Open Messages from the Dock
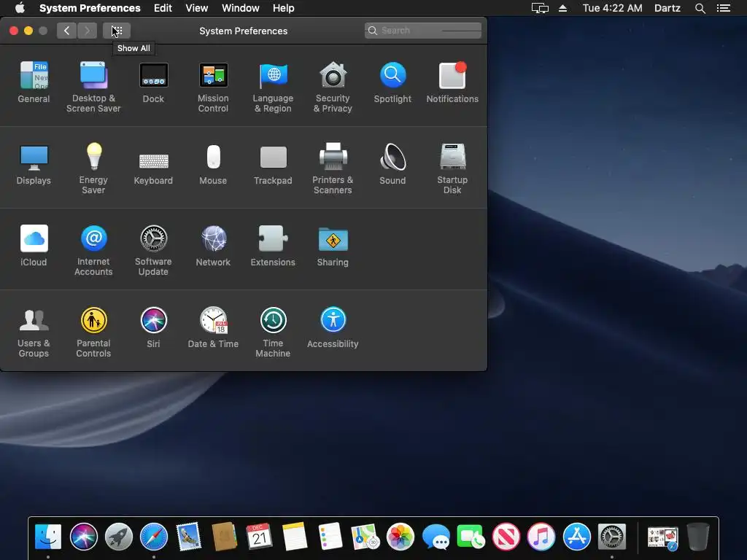 tap(436, 537)
